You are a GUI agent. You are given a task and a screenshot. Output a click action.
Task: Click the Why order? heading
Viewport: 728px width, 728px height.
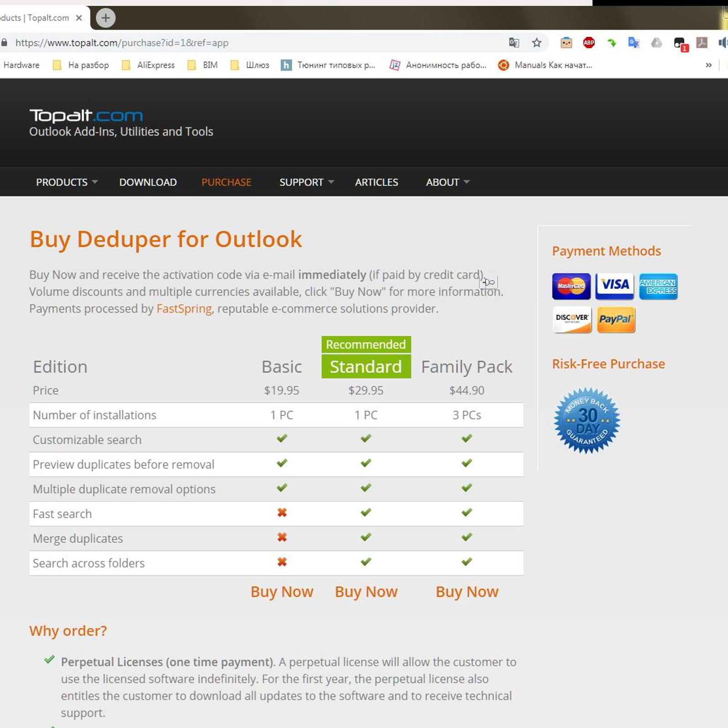click(68, 631)
